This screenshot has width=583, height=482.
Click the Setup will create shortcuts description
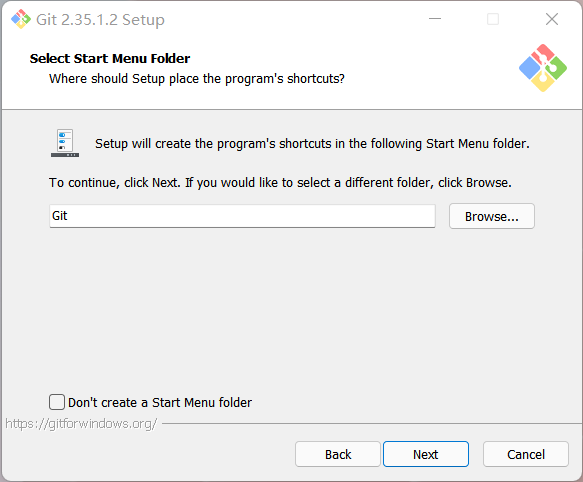tap(312, 144)
